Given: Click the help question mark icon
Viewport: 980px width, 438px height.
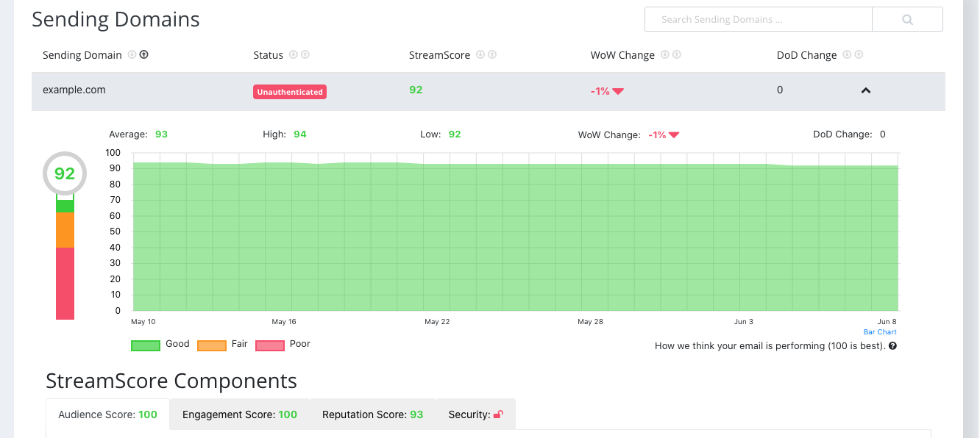Looking at the screenshot, I should 892,346.
